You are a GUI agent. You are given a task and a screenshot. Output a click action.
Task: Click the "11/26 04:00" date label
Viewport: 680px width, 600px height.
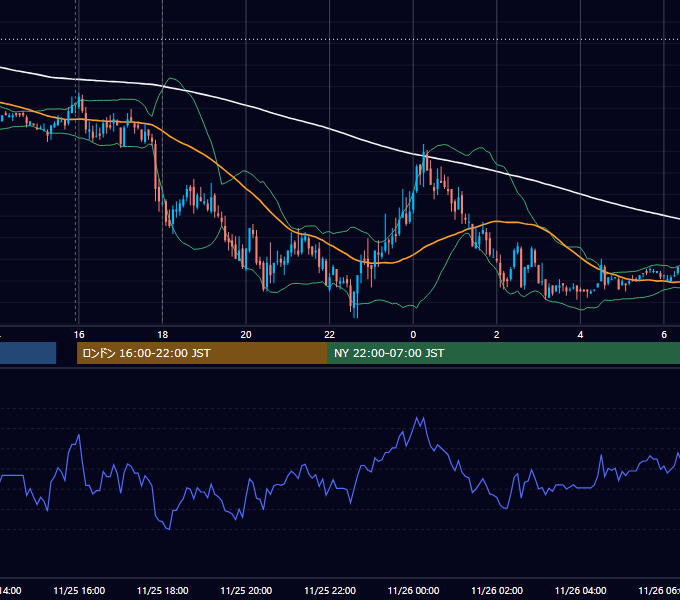click(581, 590)
